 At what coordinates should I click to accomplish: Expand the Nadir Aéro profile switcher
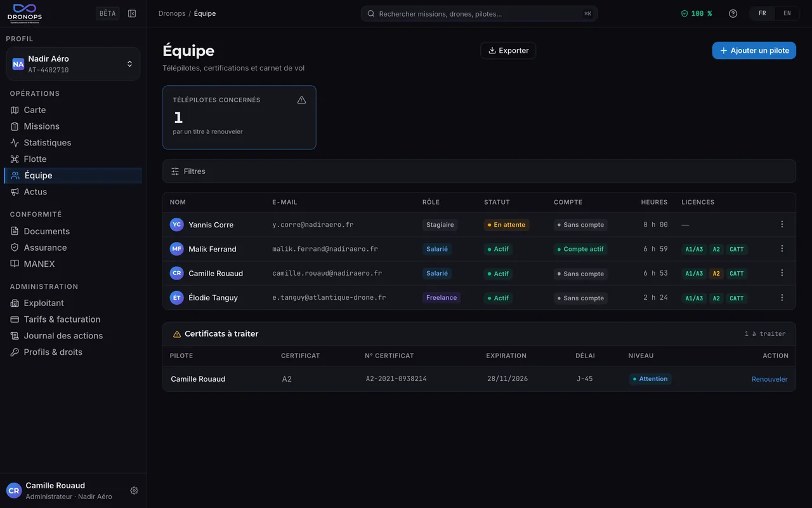(73, 63)
